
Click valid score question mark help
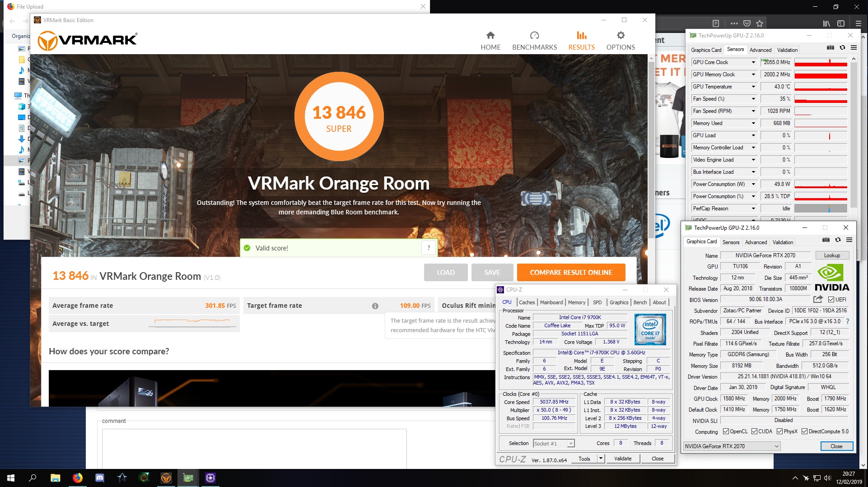click(429, 247)
